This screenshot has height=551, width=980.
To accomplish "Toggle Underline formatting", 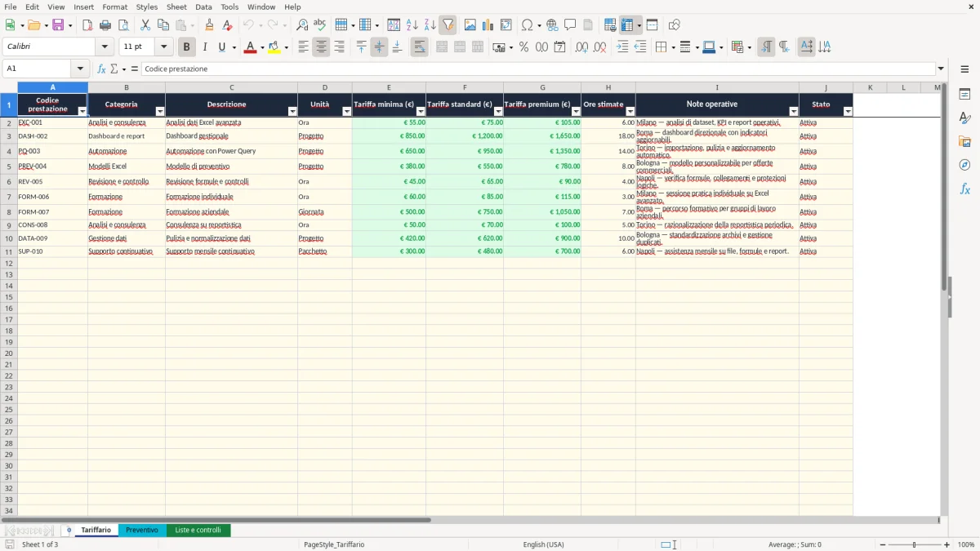I will [221, 47].
